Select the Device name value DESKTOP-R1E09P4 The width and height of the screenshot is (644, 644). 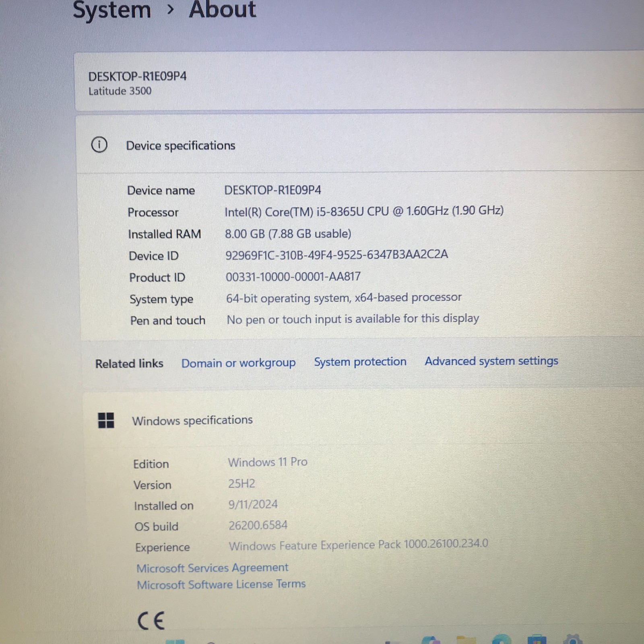click(273, 190)
